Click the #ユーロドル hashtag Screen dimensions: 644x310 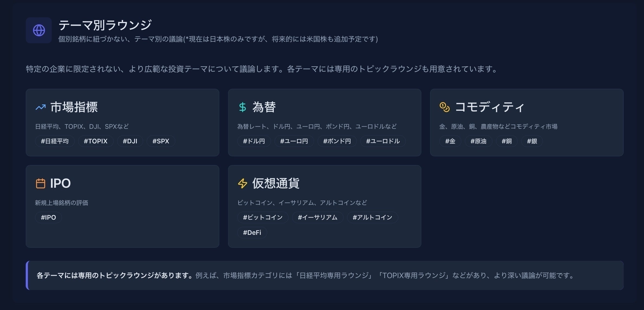click(383, 141)
